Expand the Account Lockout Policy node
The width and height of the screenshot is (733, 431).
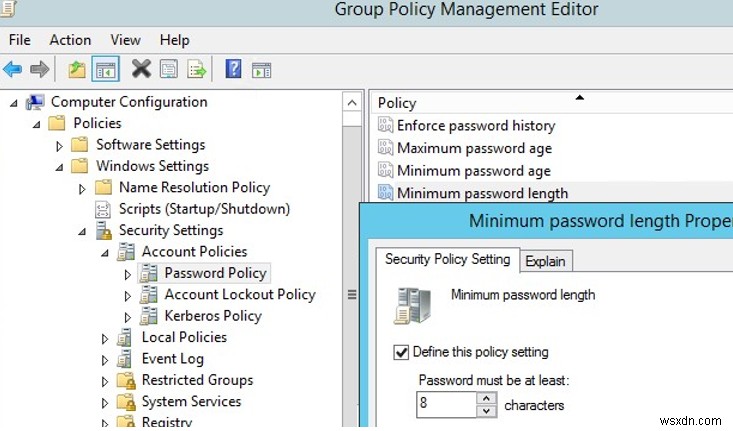click(x=127, y=295)
